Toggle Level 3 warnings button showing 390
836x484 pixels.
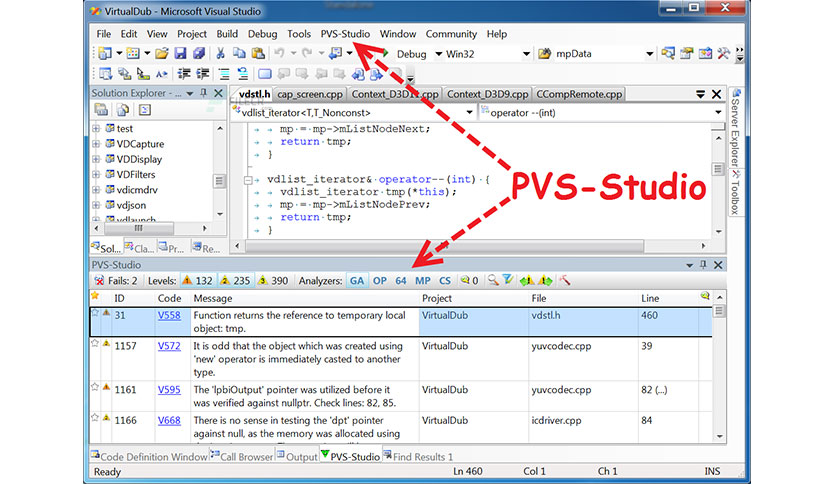point(273,280)
